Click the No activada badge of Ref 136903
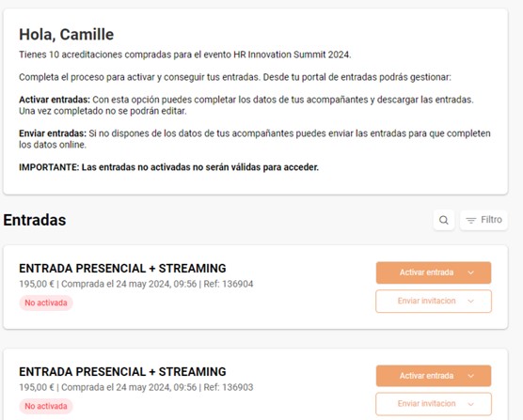Viewport: 523px width, 420px height. pyautogui.click(x=46, y=406)
